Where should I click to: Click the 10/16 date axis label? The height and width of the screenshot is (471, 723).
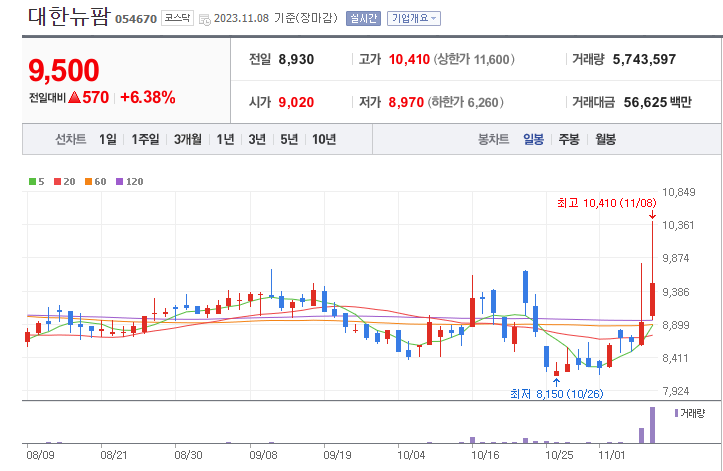click(x=485, y=455)
